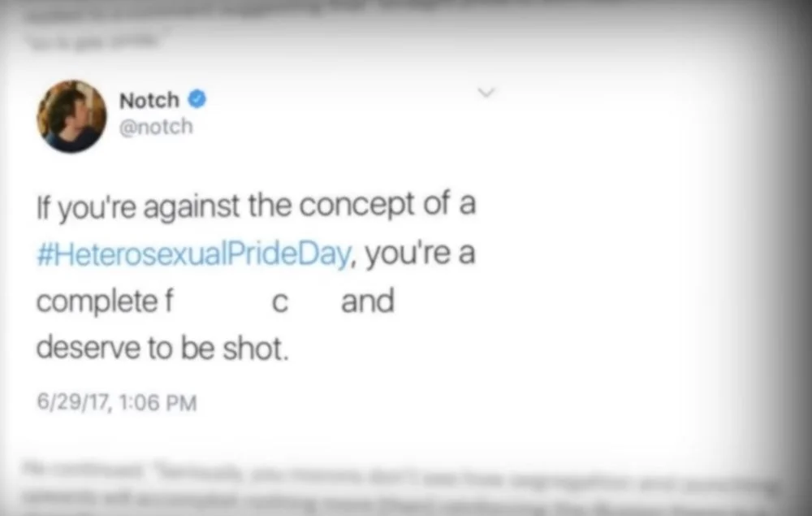Click the censored gap between "c" and "and"
The width and height of the screenshot is (812, 516).
[315, 302]
